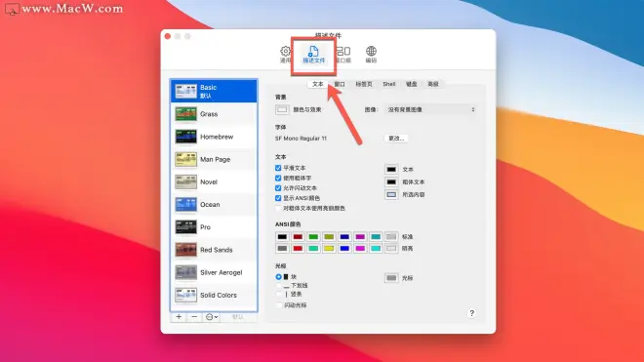Image resolution: width=644 pixels, height=362 pixels.
Task: Select the Grass profile
Action: (x=214, y=114)
